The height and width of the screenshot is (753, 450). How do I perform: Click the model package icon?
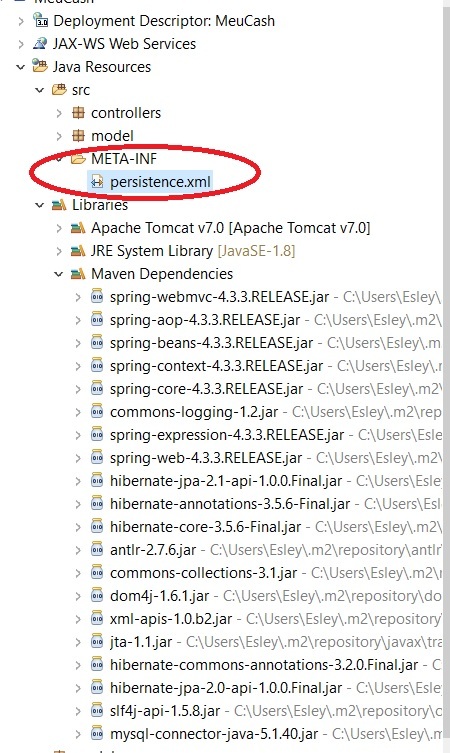(x=78, y=135)
